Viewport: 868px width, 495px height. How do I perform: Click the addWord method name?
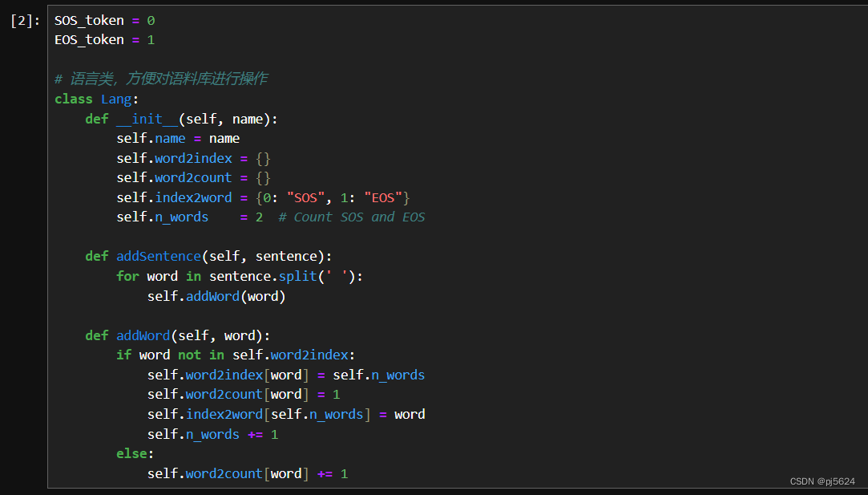pos(143,335)
